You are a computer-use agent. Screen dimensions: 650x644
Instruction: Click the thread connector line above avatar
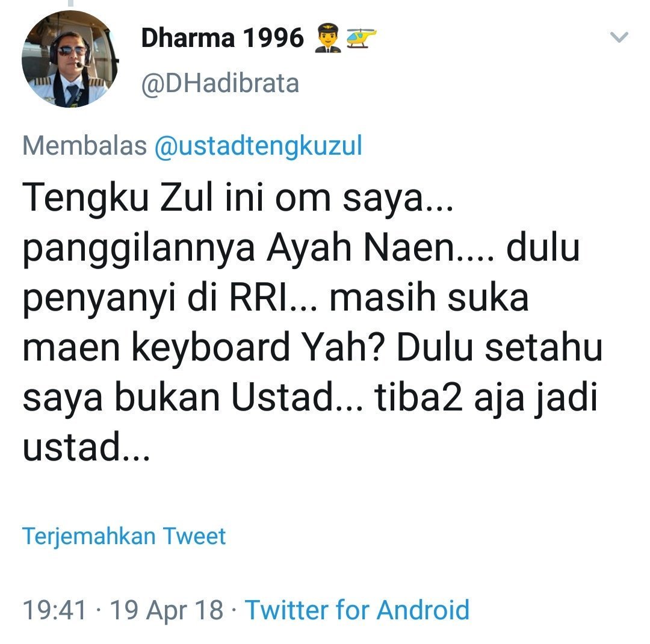pos(70,4)
